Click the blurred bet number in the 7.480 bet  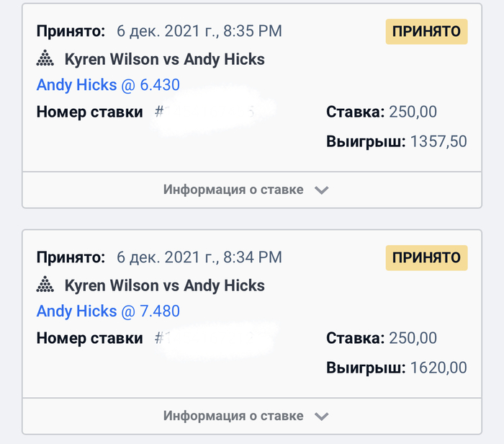pos(209,339)
